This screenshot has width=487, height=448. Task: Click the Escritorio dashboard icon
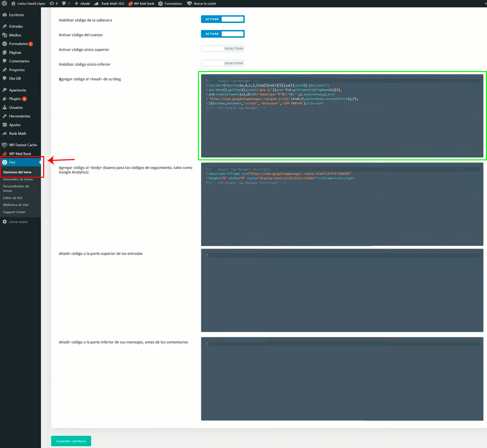click(x=5, y=15)
